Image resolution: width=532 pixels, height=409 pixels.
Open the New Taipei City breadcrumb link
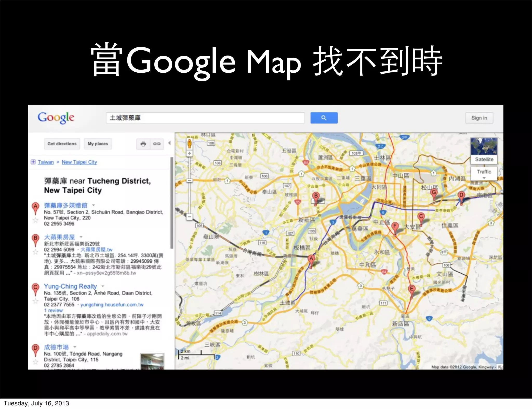(x=79, y=162)
